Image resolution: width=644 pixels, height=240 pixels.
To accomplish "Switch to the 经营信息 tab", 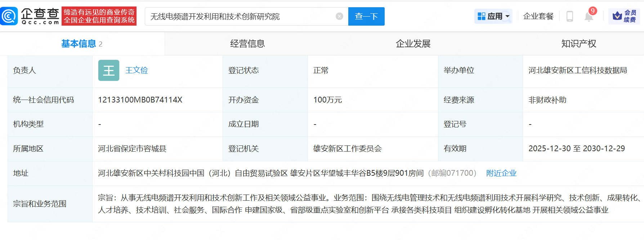I will coord(247,44).
